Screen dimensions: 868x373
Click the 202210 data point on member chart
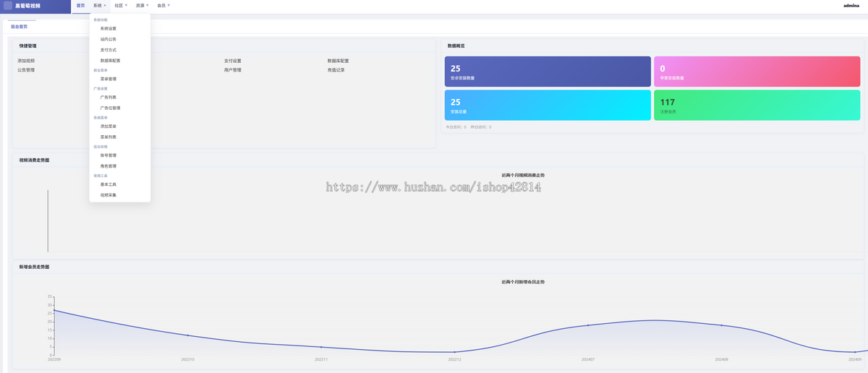point(188,335)
